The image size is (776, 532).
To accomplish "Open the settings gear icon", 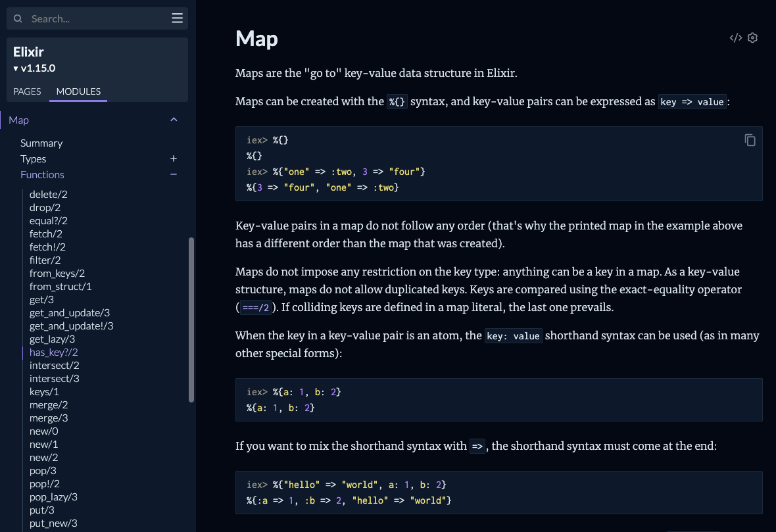I will pyautogui.click(x=753, y=38).
